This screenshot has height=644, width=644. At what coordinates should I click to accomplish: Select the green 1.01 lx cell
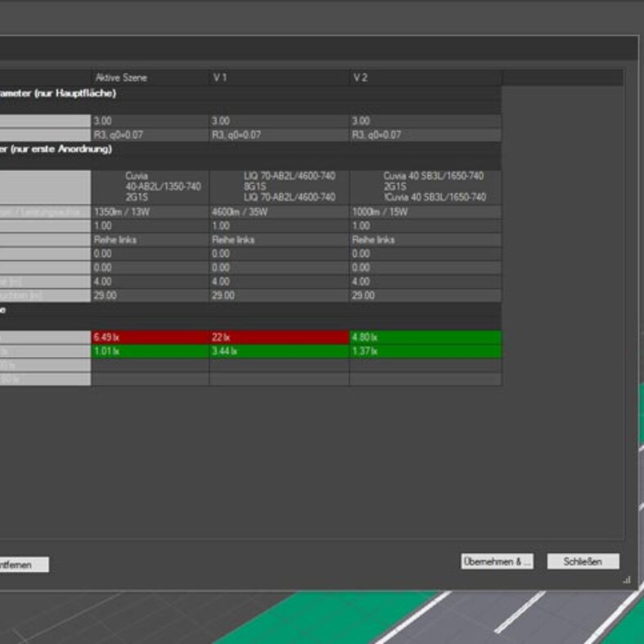tap(150, 351)
